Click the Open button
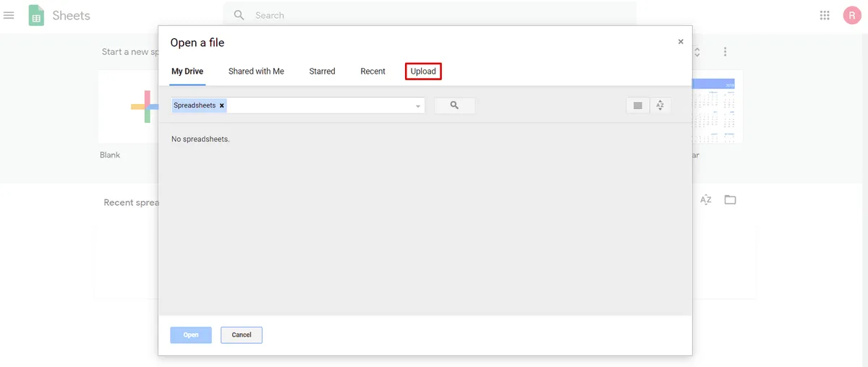Screen dimensions: 868x367 (191, 335)
